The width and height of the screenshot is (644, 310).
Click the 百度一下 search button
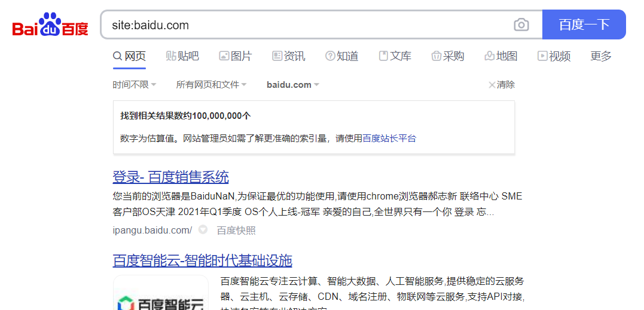(584, 24)
